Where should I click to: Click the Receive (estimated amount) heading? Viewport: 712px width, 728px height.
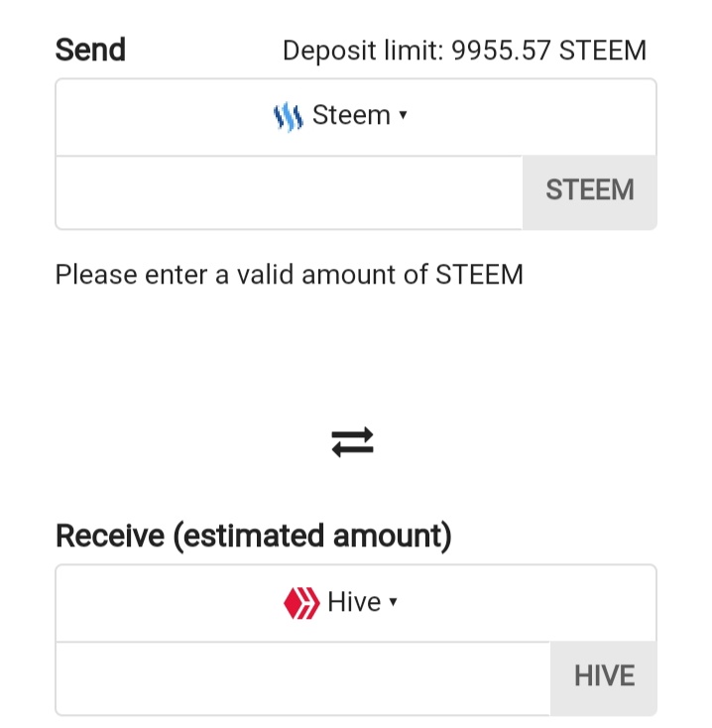[x=254, y=538]
